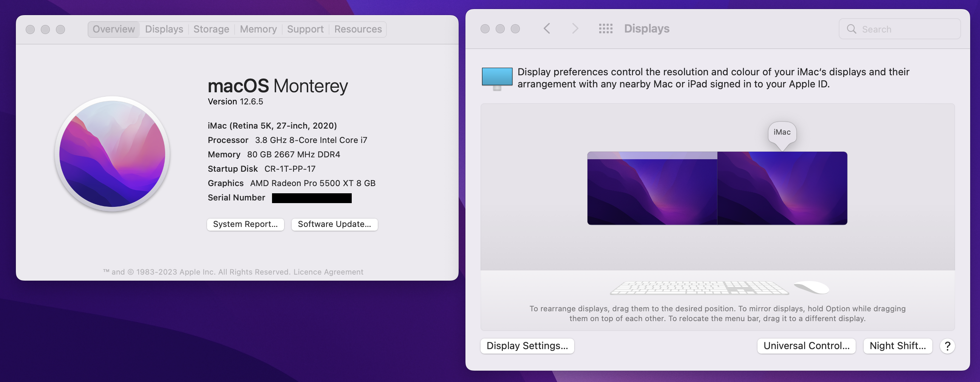This screenshot has width=980, height=382.
Task: Click the Startup Disk label
Action: pyautogui.click(x=232, y=169)
